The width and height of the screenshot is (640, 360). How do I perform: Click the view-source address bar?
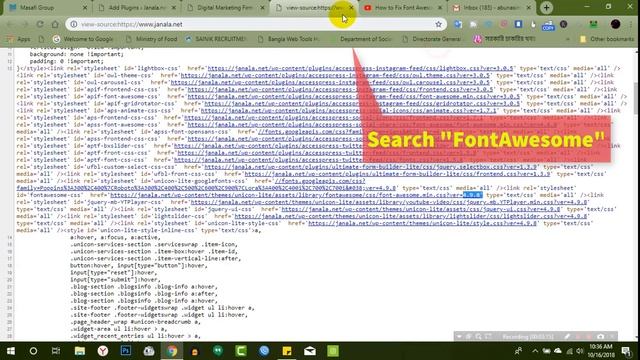click(x=255, y=24)
